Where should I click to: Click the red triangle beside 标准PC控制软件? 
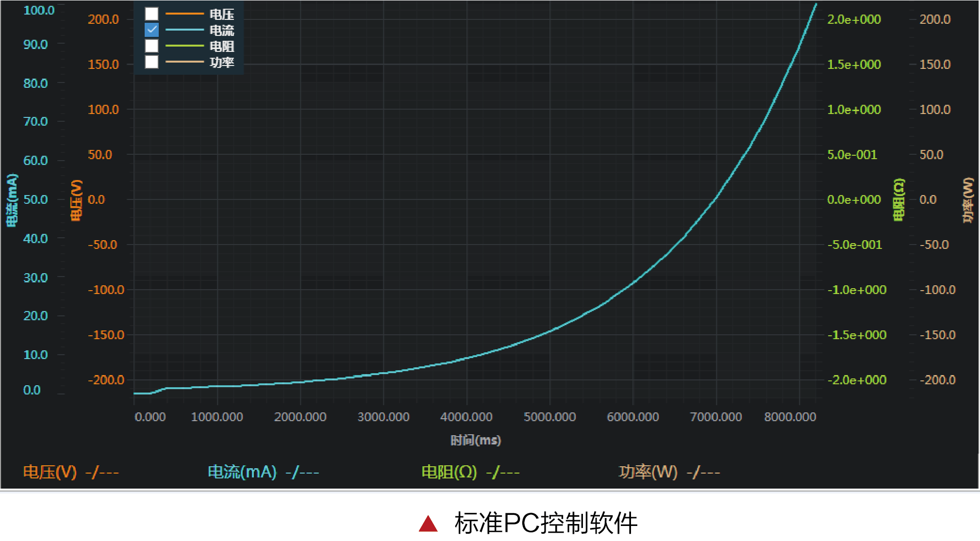click(428, 524)
